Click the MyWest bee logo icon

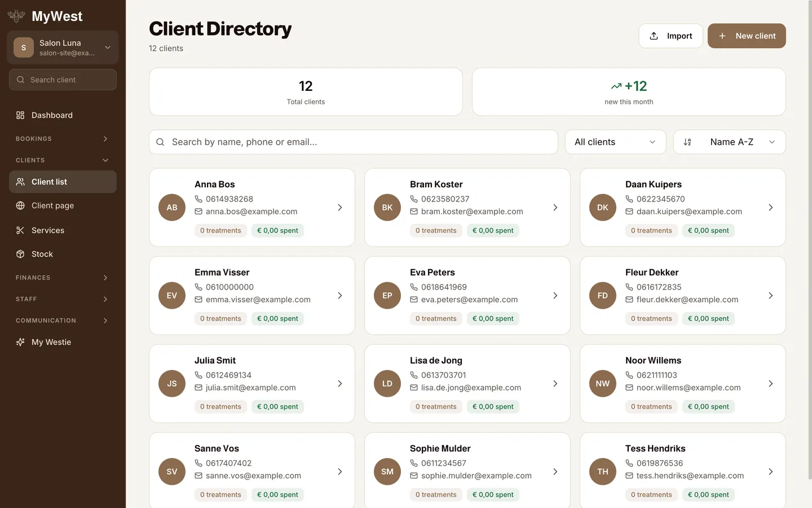click(16, 16)
